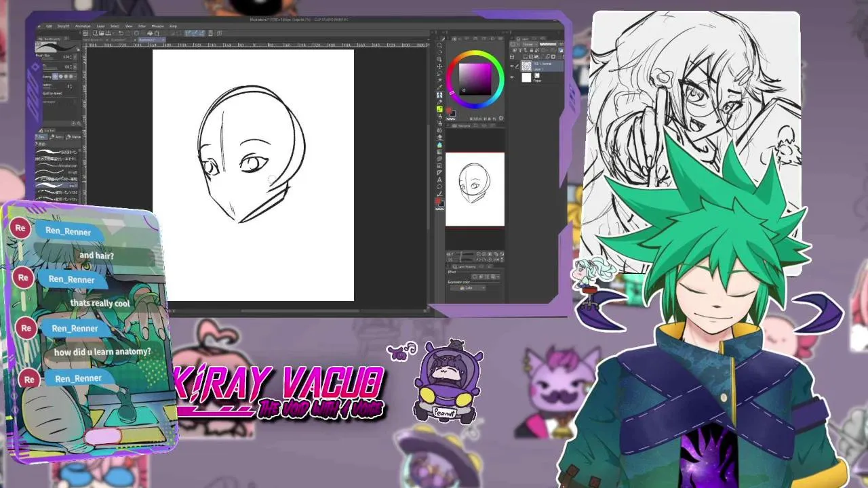Open the anti-aliasing options dropdown arrow
The image size is (868, 488).
point(75,77)
